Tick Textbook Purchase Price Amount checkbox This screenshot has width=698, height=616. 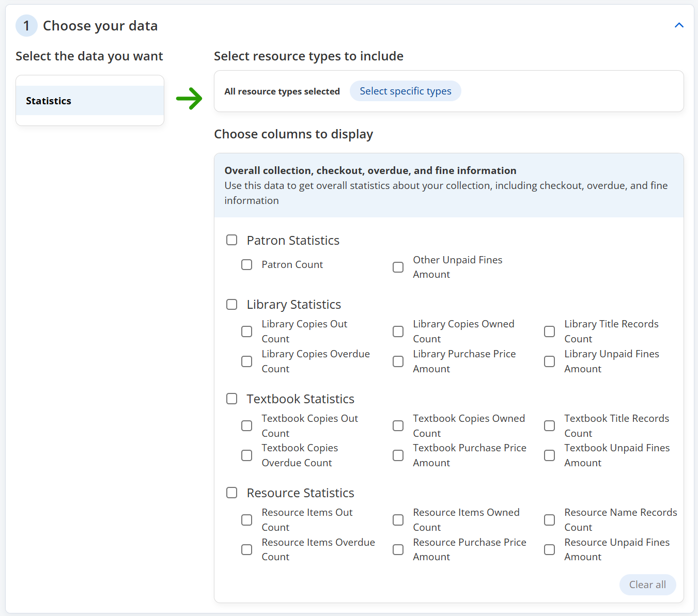pos(398,455)
